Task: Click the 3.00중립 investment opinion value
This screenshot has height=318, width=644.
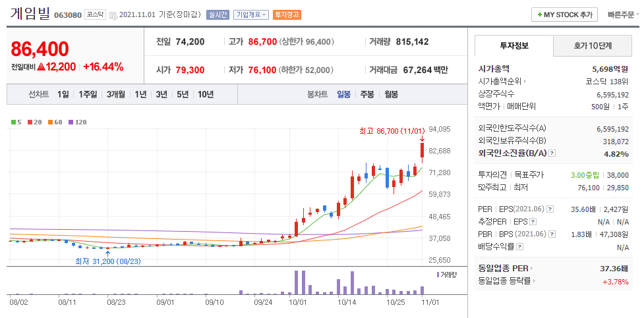Action: [x=585, y=175]
